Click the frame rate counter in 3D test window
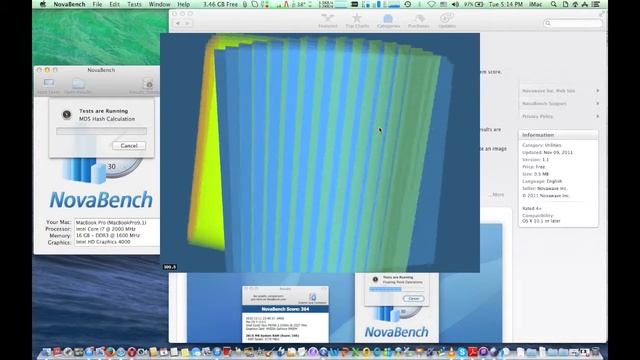 [x=169, y=267]
